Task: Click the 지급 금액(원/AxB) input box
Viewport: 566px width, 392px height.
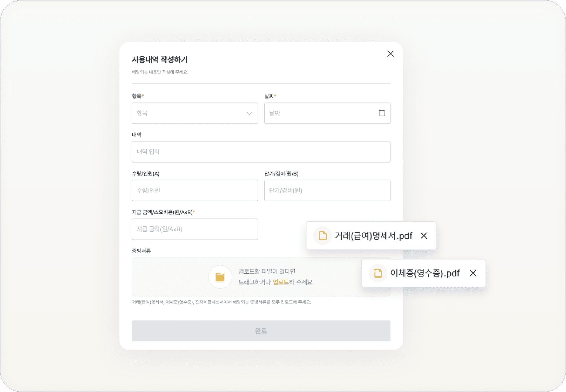Action: (x=195, y=229)
